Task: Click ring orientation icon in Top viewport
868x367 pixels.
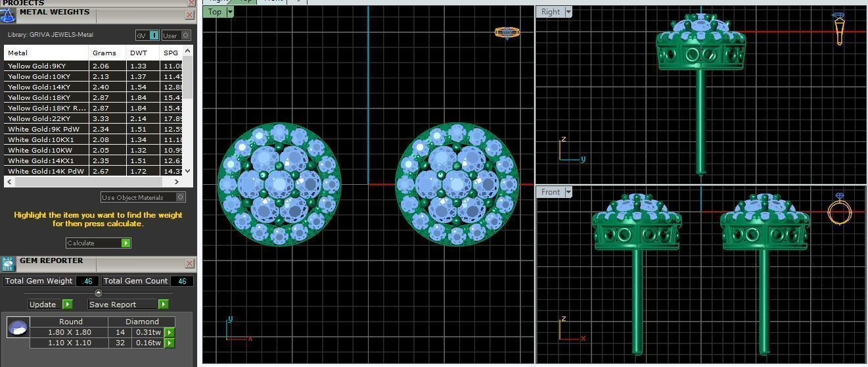Action: coord(507,32)
